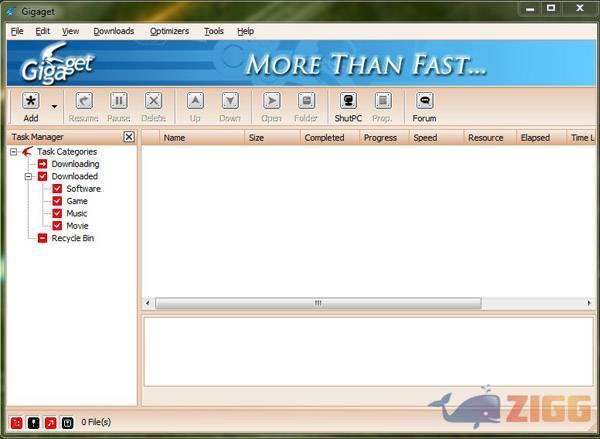
Task: Click the horizontal scrollbar in task list
Action: (x=318, y=303)
